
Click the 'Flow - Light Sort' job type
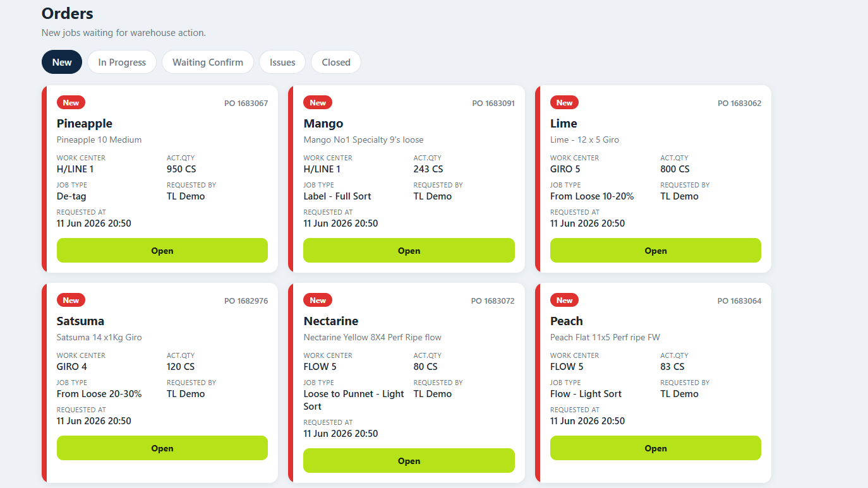pyautogui.click(x=586, y=394)
